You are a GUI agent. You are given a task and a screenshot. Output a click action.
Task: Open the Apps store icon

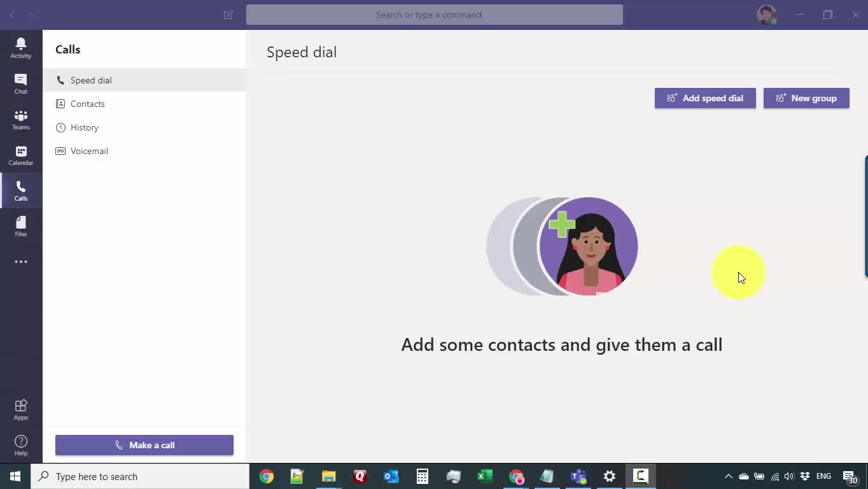(21, 409)
